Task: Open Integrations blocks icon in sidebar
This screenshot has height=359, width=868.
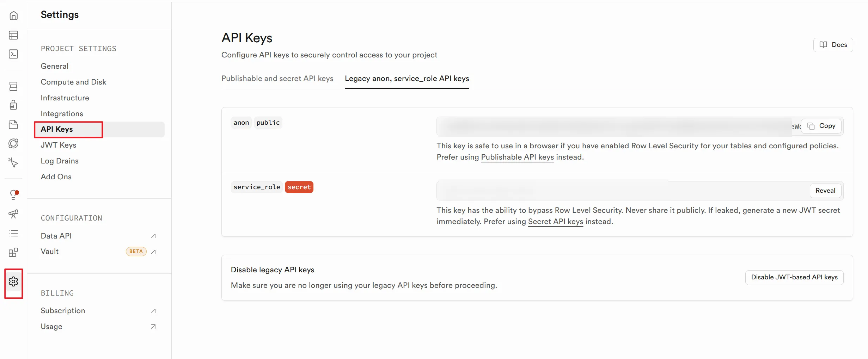Action: click(x=13, y=252)
